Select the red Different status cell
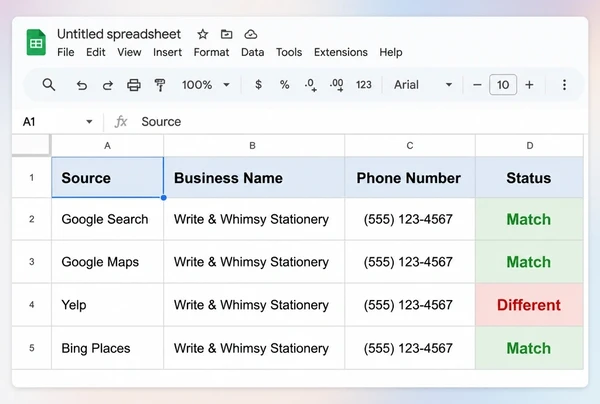 coord(530,305)
